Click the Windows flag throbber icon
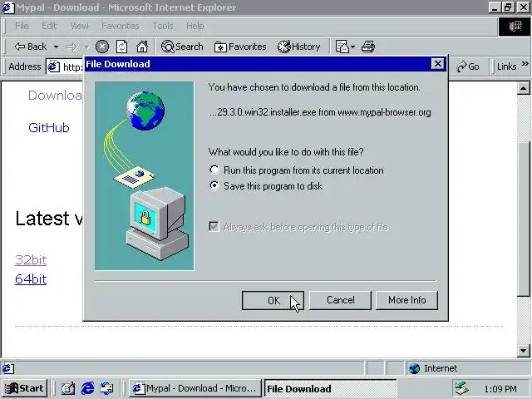This screenshot has height=399, width=532. coord(515,27)
